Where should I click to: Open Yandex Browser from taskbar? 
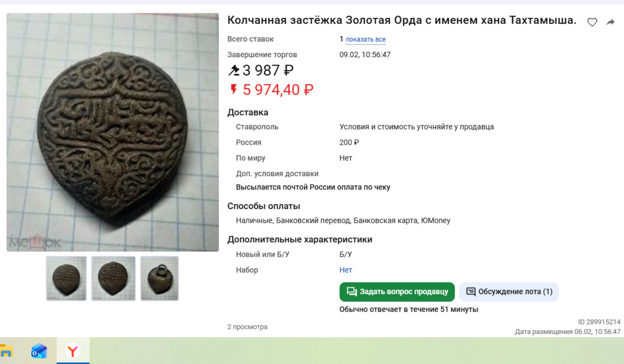tap(73, 351)
